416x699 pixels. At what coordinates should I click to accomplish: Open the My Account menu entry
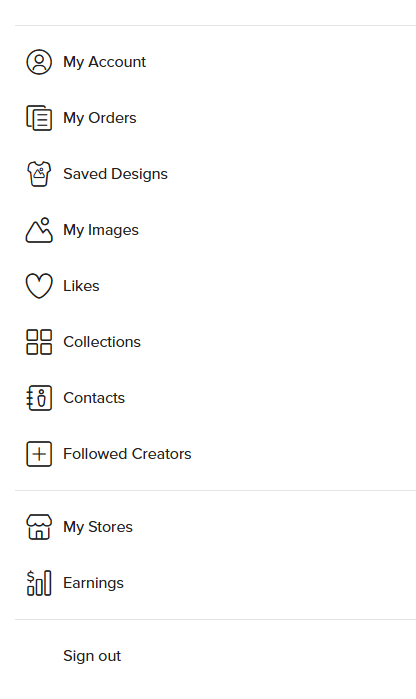pyautogui.click(x=104, y=62)
